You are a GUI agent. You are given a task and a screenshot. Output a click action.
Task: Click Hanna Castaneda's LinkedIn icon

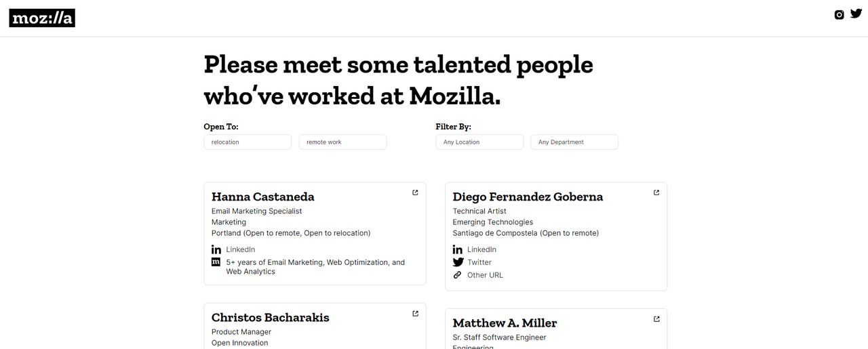tap(216, 249)
